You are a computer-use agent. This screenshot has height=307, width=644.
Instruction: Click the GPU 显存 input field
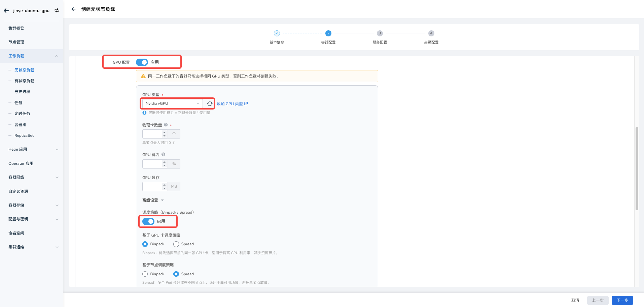click(x=152, y=186)
